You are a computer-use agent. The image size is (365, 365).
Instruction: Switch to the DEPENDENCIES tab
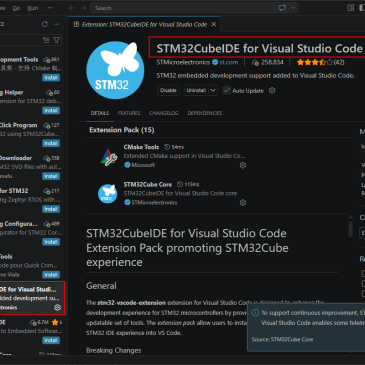tap(205, 113)
